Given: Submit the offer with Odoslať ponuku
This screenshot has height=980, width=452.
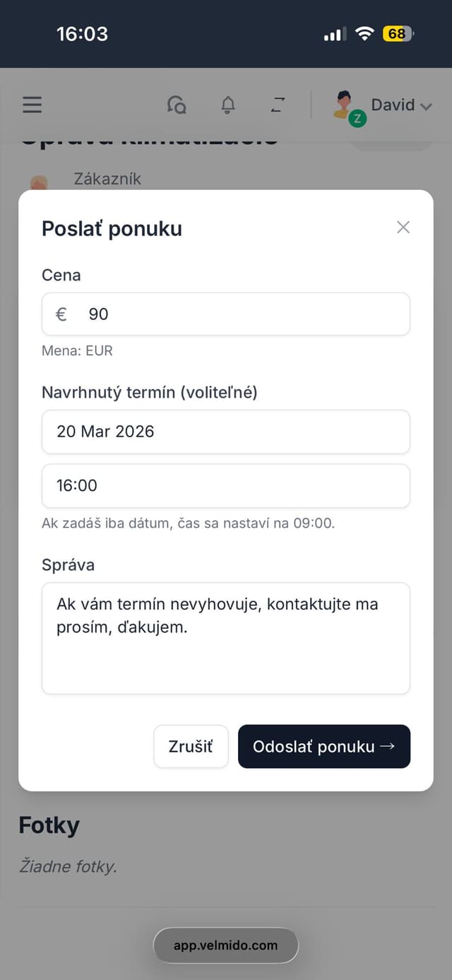Looking at the screenshot, I should 324,746.
